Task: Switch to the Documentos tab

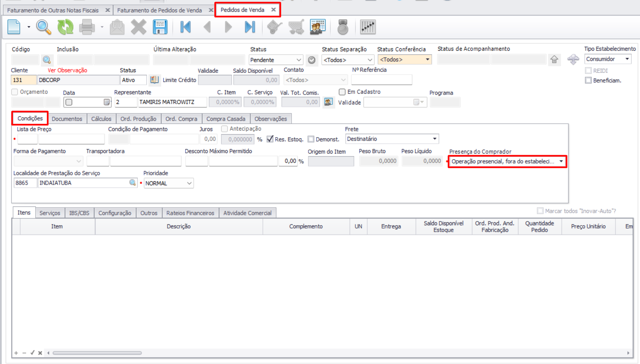Action: tap(67, 119)
